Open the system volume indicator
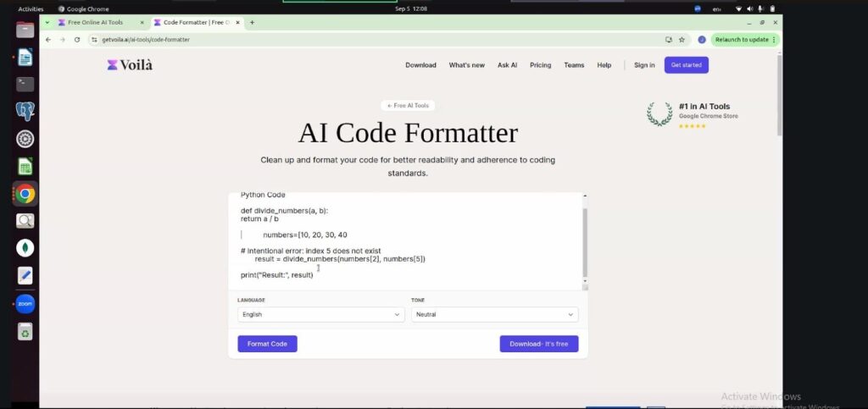 750,8
